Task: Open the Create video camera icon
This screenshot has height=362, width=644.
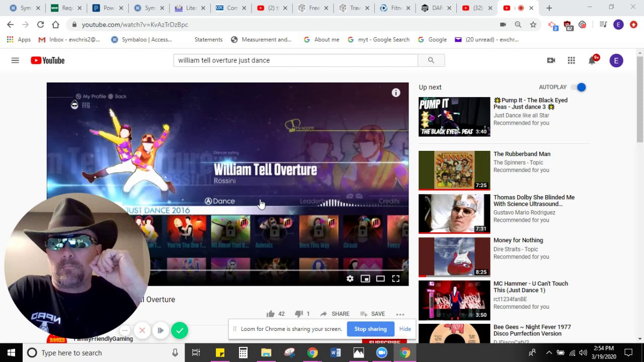Action: (551, 60)
